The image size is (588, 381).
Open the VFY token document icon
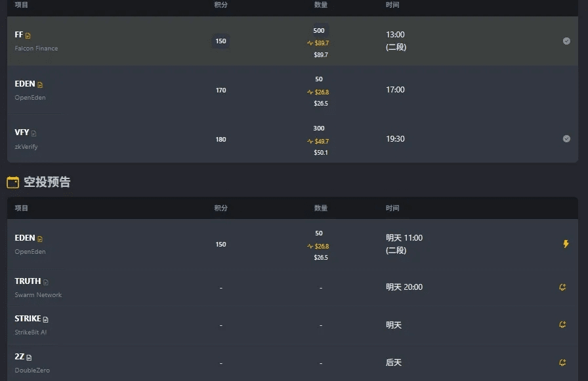pyautogui.click(x=34, y=133)
